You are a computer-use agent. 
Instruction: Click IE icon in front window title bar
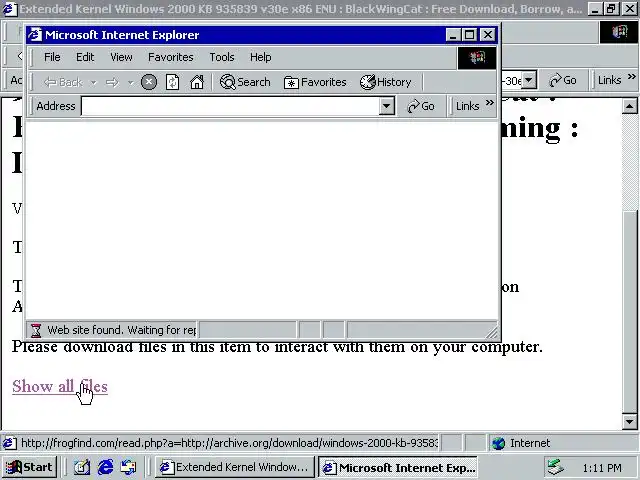pos(35,35)
